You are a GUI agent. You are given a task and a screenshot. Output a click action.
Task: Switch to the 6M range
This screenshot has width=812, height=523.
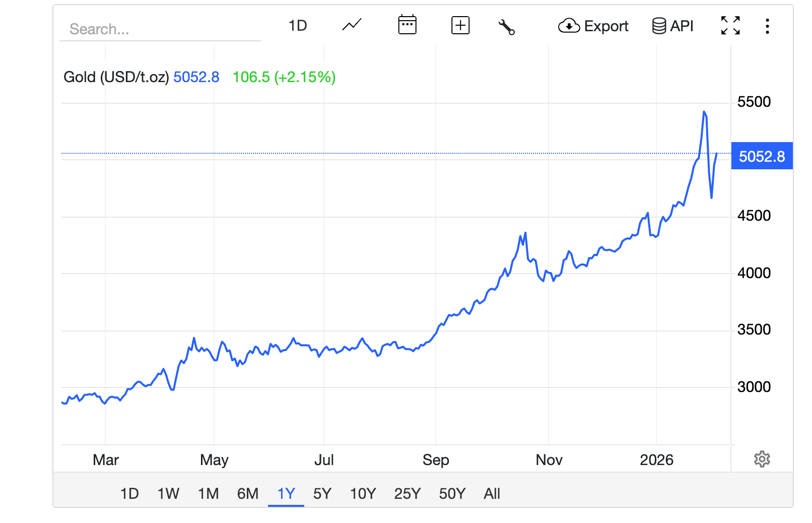[248, 493]
